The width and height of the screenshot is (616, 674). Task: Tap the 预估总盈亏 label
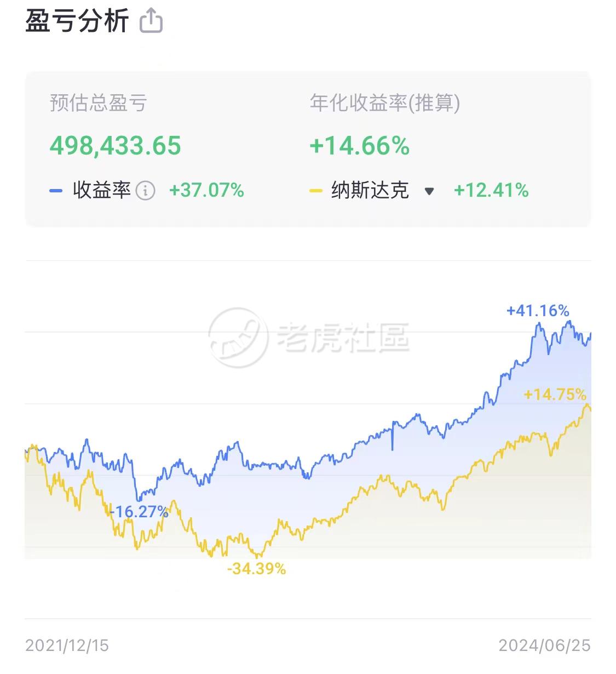98,103
